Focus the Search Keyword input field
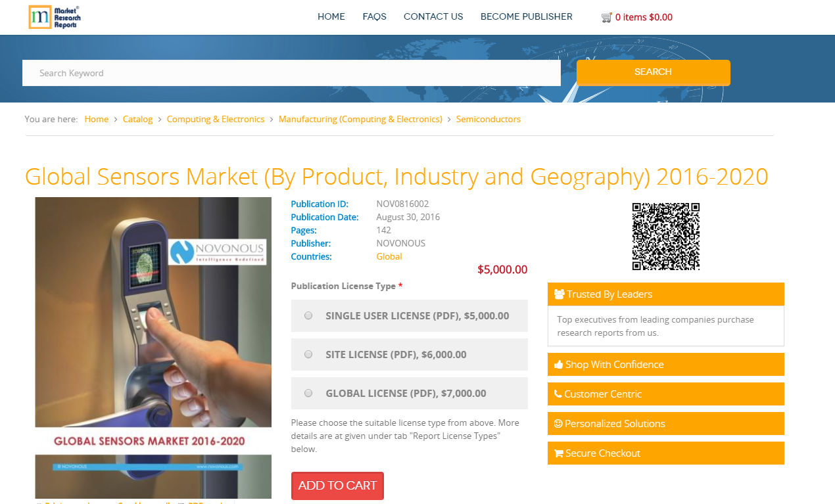Screen dimensions: 835x504 (291, 73)
